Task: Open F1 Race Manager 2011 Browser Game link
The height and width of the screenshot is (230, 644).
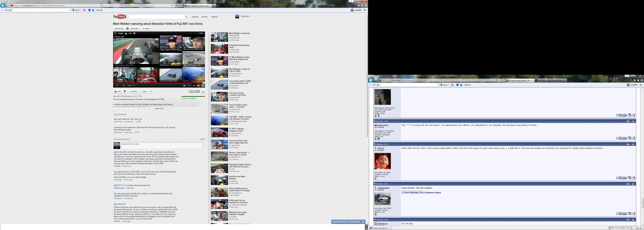Action: pyautogui.click(x=421, y=192)
